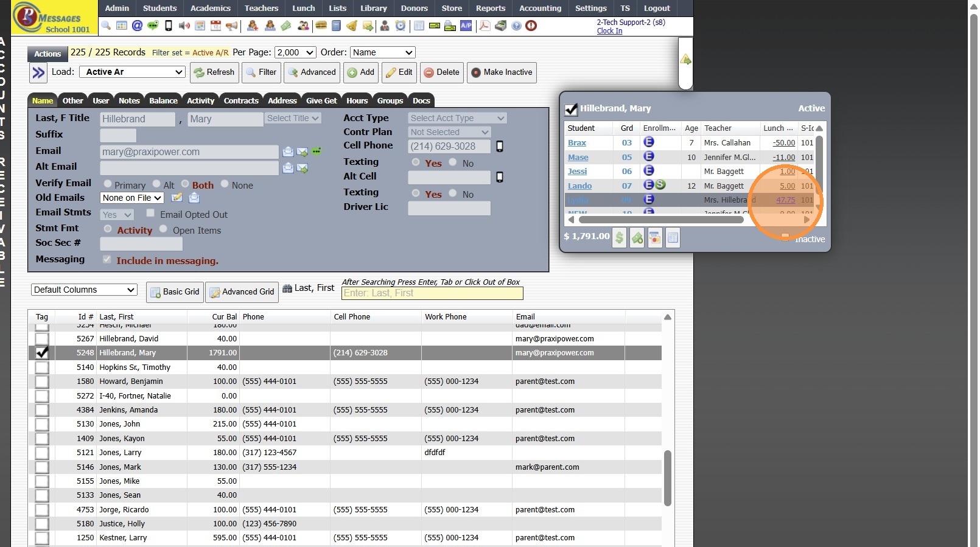
Task: Click the green text message bubble icon
Action: point(153,26)
